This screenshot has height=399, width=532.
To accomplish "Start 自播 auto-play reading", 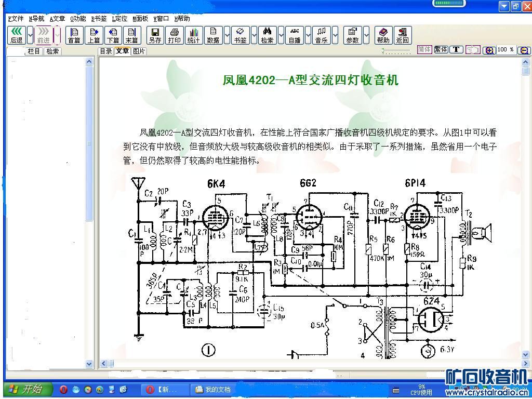I will point(295,35).
